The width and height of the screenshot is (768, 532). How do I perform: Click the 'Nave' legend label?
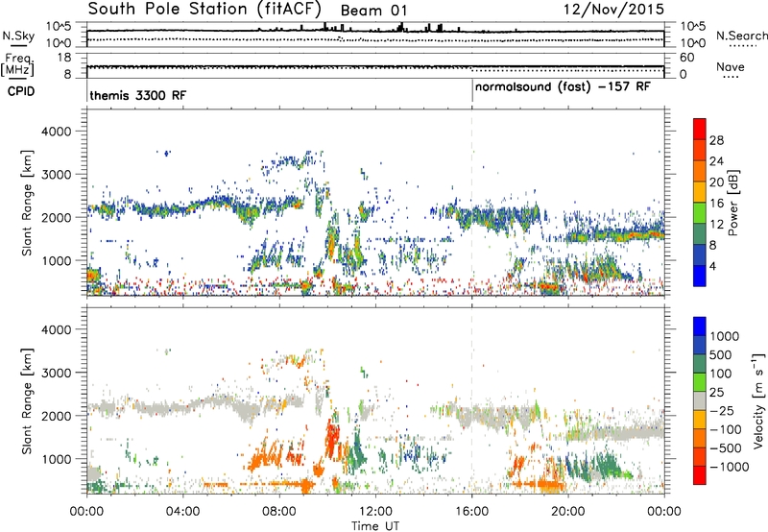(x=731, y=66)
